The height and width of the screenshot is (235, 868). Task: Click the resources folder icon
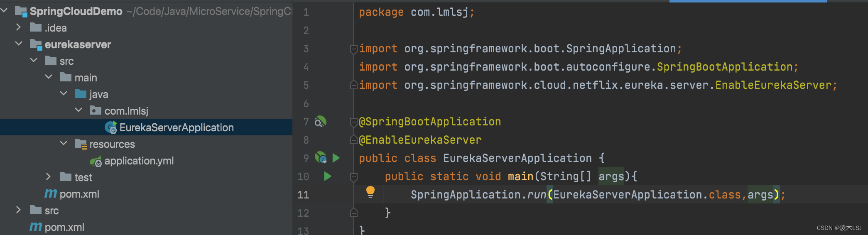[x=81, y=144]
